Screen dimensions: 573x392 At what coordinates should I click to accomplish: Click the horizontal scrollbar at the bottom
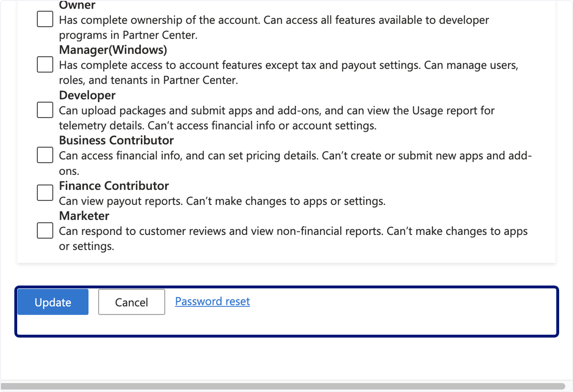click(x=283, y=386)
